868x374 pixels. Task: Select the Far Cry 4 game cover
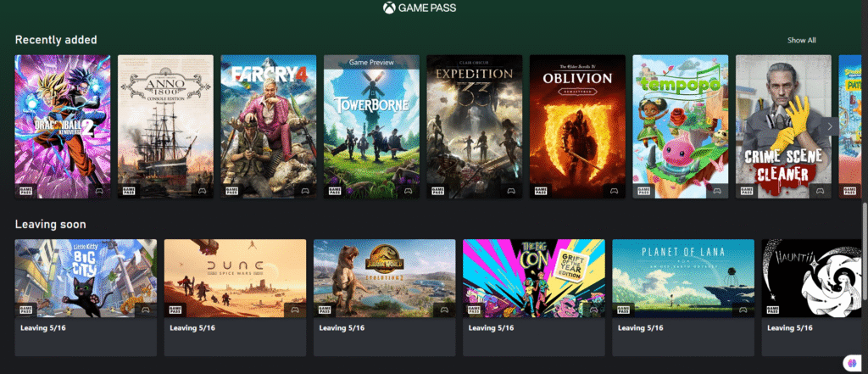point(269,126)
